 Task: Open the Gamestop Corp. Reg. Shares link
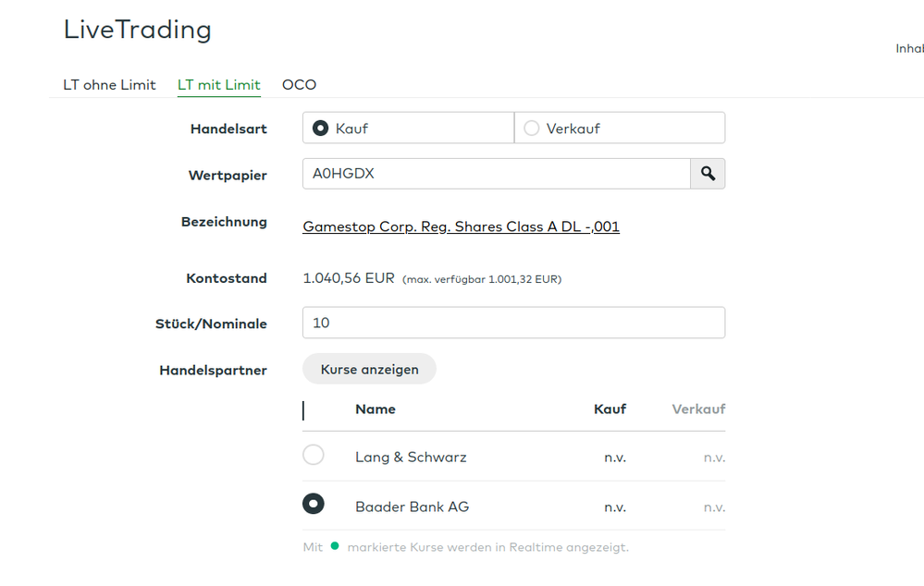click(x=461, y=226)
